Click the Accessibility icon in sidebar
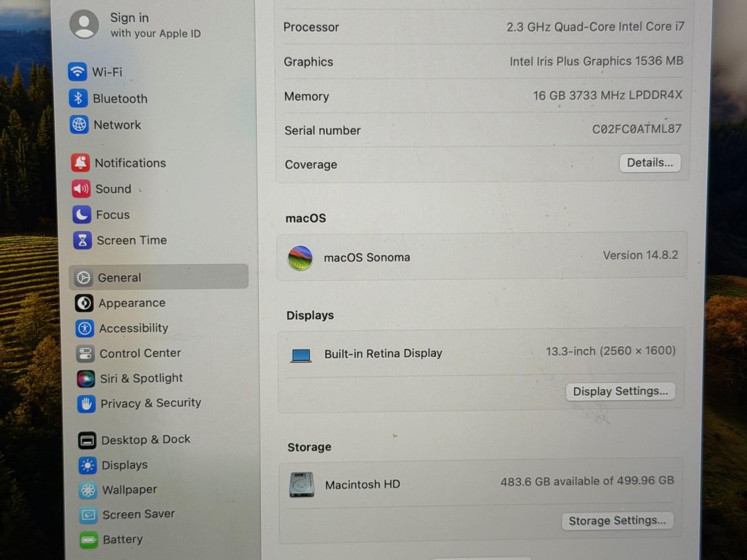The height and width of the screenshot is (560, 747). [85, 328]
